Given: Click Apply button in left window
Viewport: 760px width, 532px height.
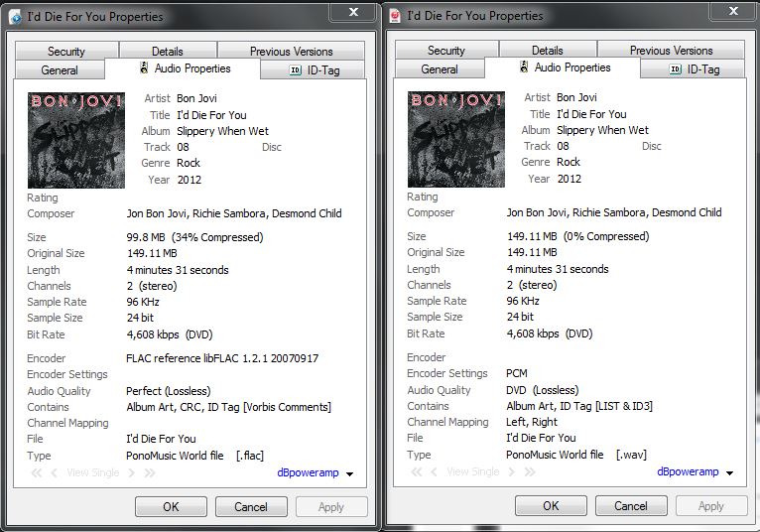Looking at the screenshot, I should (x=331, y=507).
